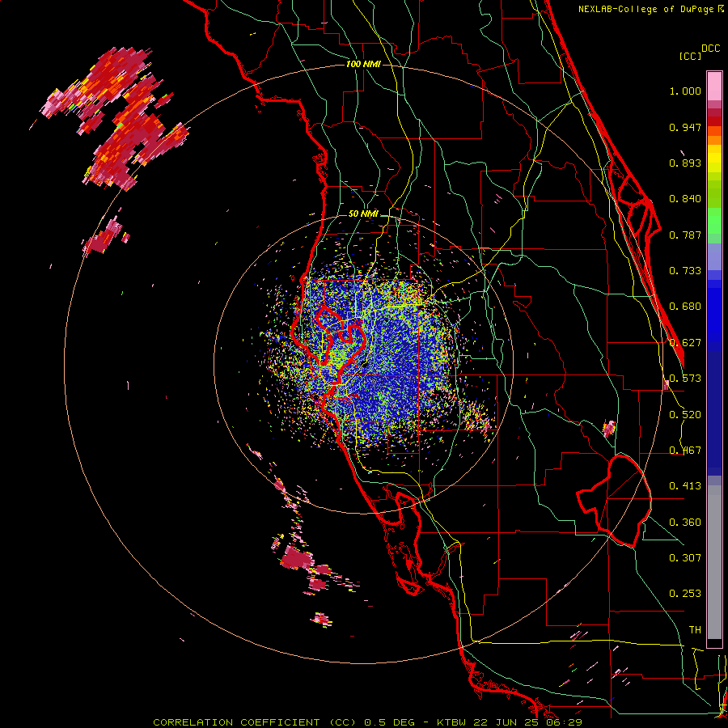The height and width of the screenshot is (728, 728).
Task: Click the 0.520 scale value
Action: [685, 414]
